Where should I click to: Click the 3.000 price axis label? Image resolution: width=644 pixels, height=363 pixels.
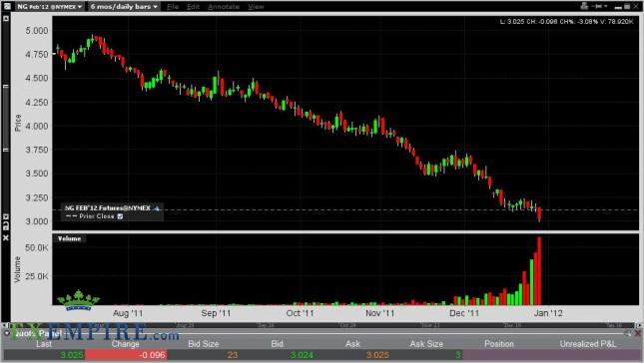click(37, 221)
